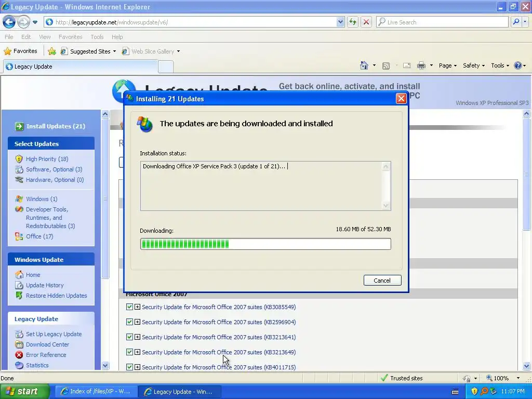
Task: Open the address bar history dropdown
Action: tap(340, 22)
